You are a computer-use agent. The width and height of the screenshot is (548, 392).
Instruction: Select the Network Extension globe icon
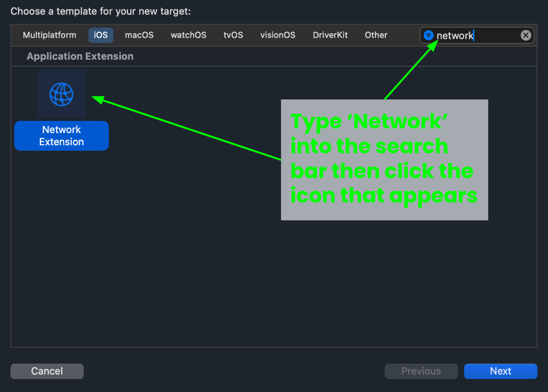coord(62,95)
